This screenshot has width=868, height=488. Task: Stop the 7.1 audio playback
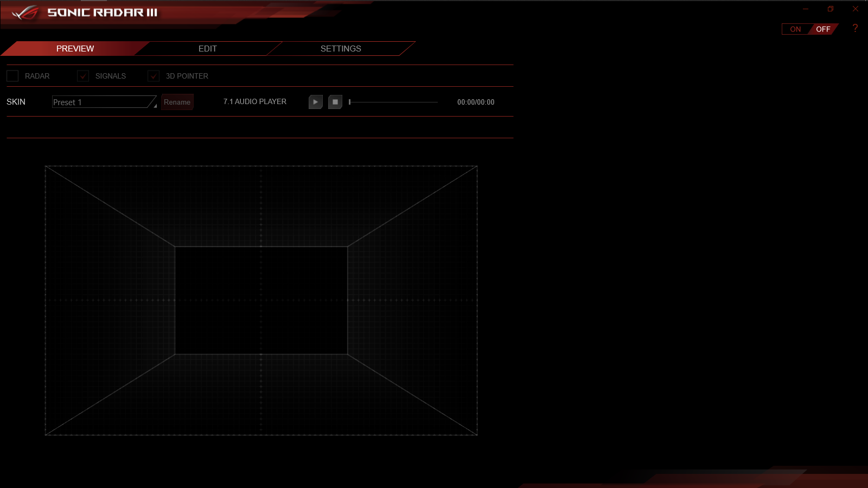pyautogui.click(x=335, y=102)
